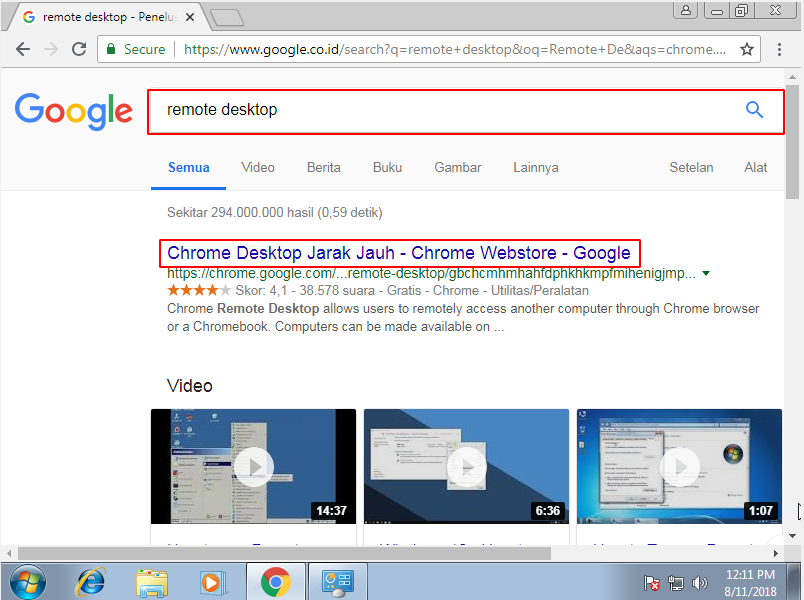Click the Chrome taskbar icon
This screenshot has height=600, width=804.
point(276,582)
